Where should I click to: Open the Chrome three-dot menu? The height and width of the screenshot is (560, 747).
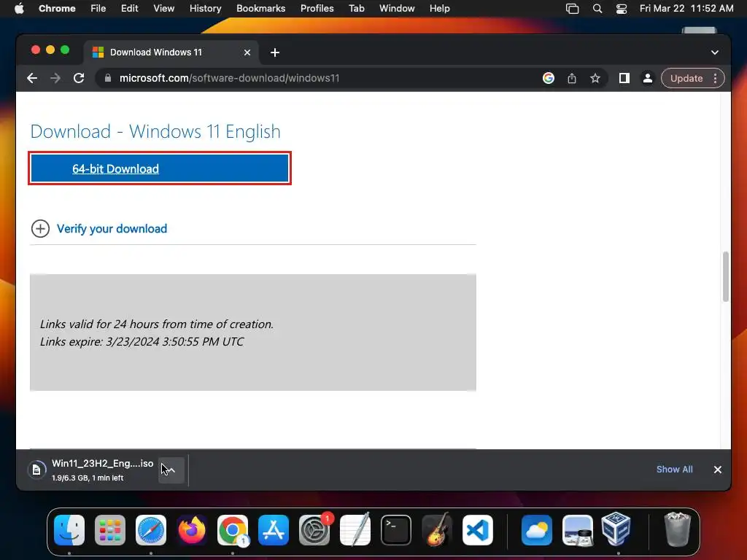(x=715, y=78)
